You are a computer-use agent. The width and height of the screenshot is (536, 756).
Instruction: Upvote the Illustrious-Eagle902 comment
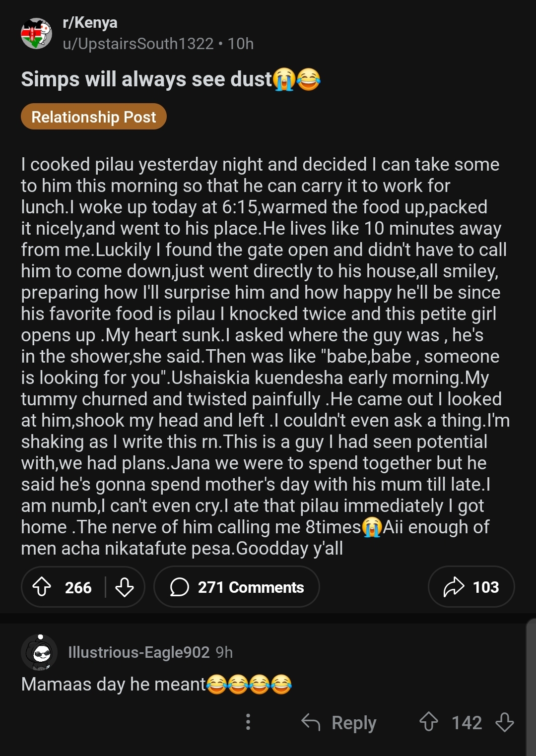click(x=429, y=722)
